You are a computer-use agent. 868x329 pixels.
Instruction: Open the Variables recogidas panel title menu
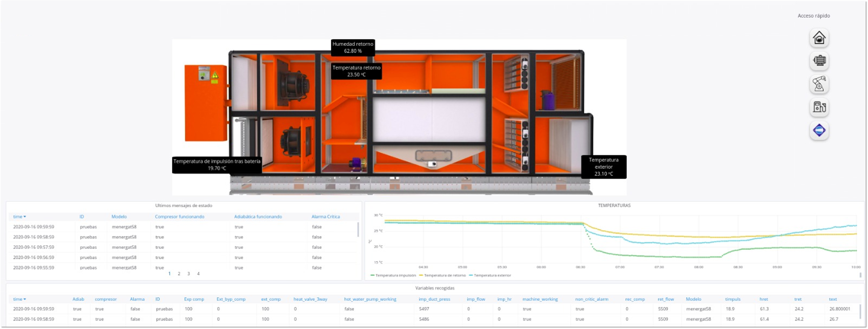[x=435, y=288]
